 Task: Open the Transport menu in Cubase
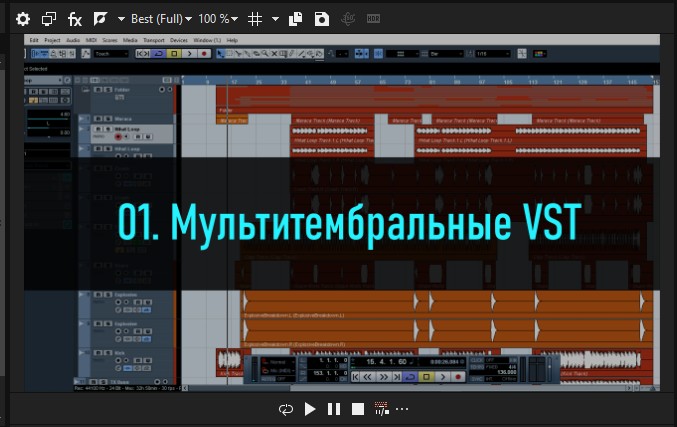[x=154, y=40]
